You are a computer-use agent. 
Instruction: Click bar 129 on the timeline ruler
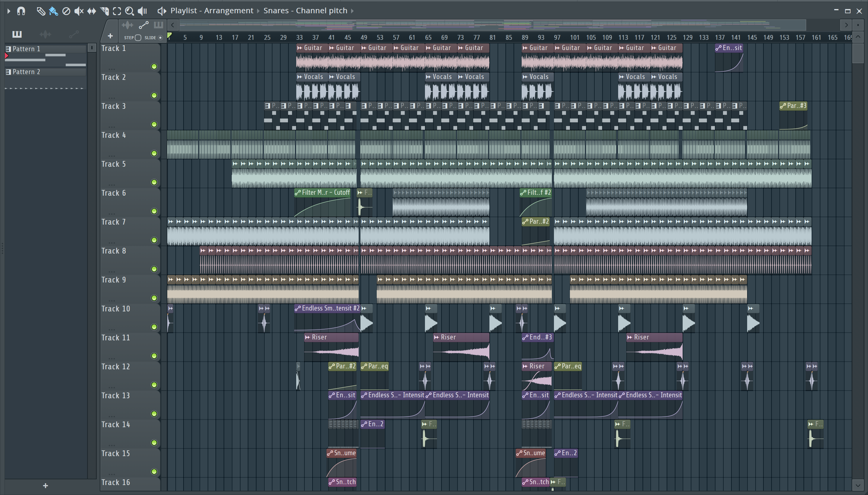(687, 38)
